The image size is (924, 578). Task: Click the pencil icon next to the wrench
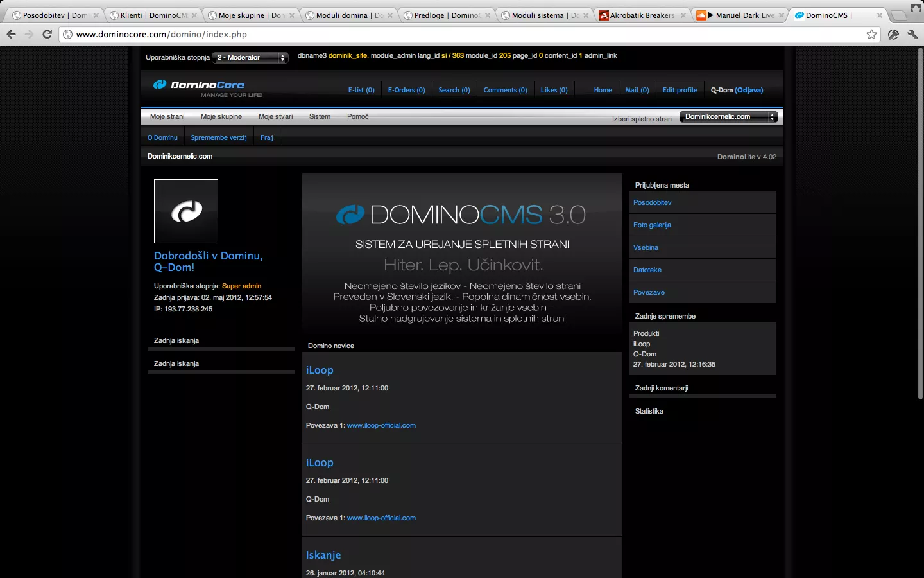(x=893, y=35)
